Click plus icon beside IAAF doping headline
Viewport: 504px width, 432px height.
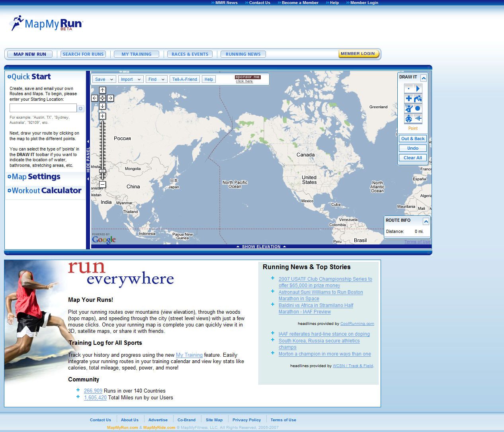click(273, 333)
